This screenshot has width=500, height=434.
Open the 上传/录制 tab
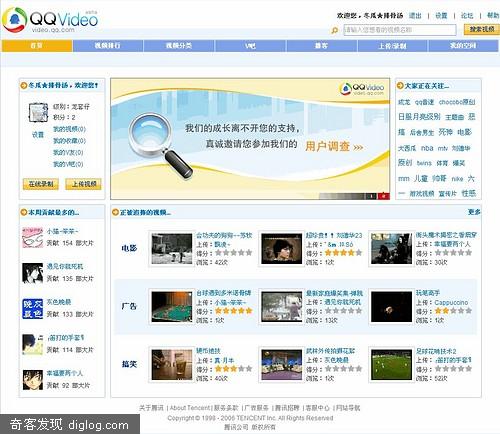point(392,46)
